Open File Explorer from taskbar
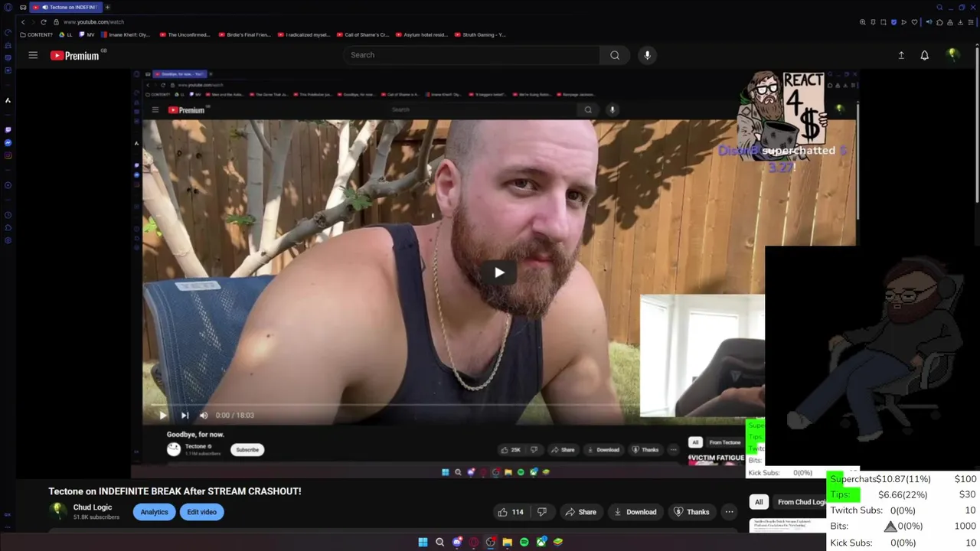The image size is (980, 551). pyautogui.click(x=507, y=542)
